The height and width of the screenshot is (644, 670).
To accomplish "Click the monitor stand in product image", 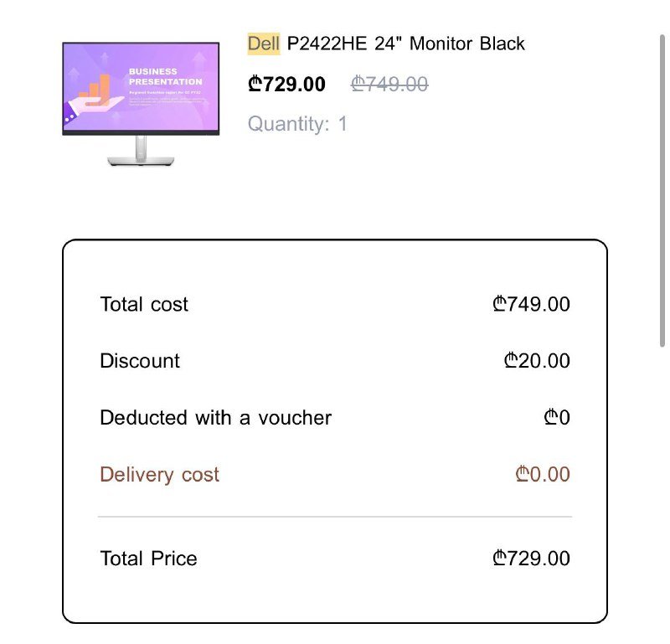I will coord(140,152).
